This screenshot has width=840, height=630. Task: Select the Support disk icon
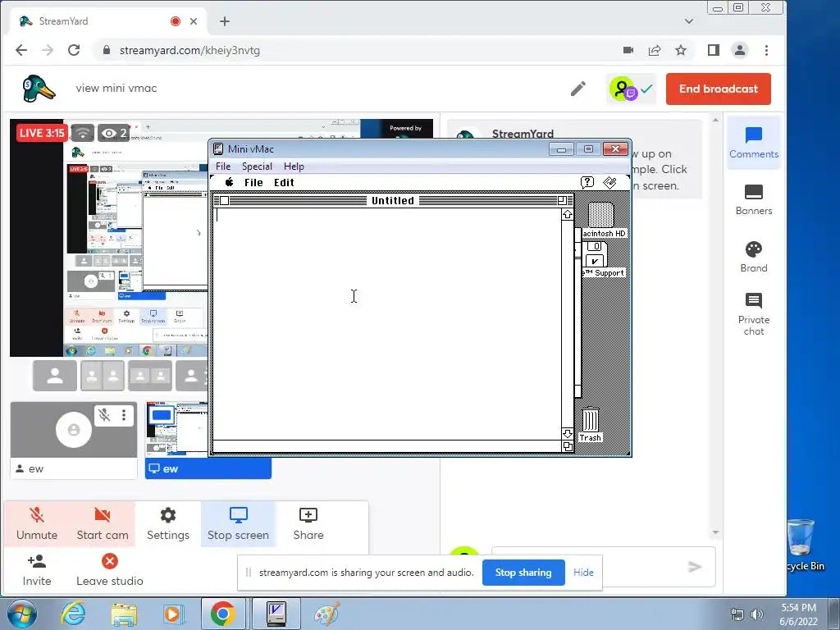596,254
